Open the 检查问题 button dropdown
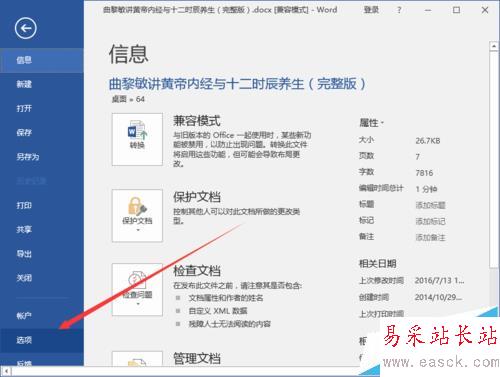 pyautogui.click(x=137, y=290)
